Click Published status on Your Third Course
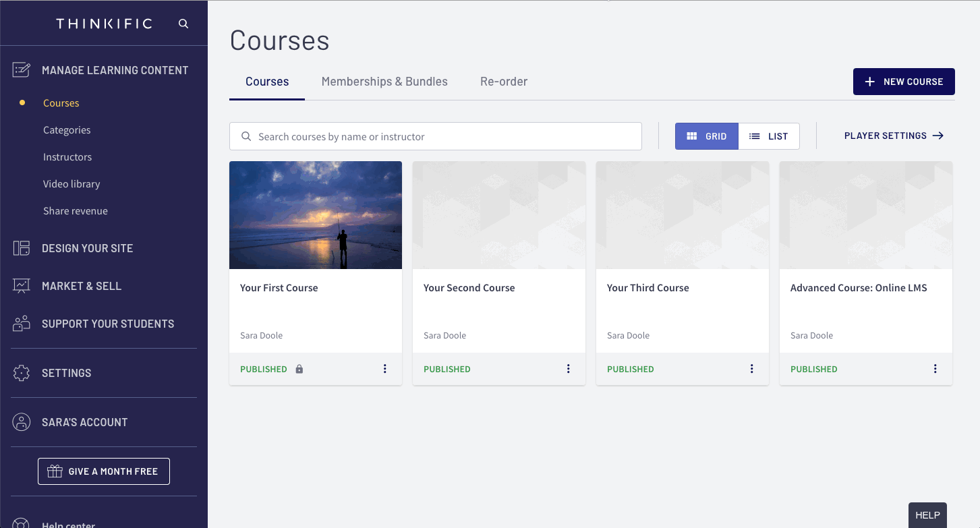 pyautogui.click(x=631, y=369)
